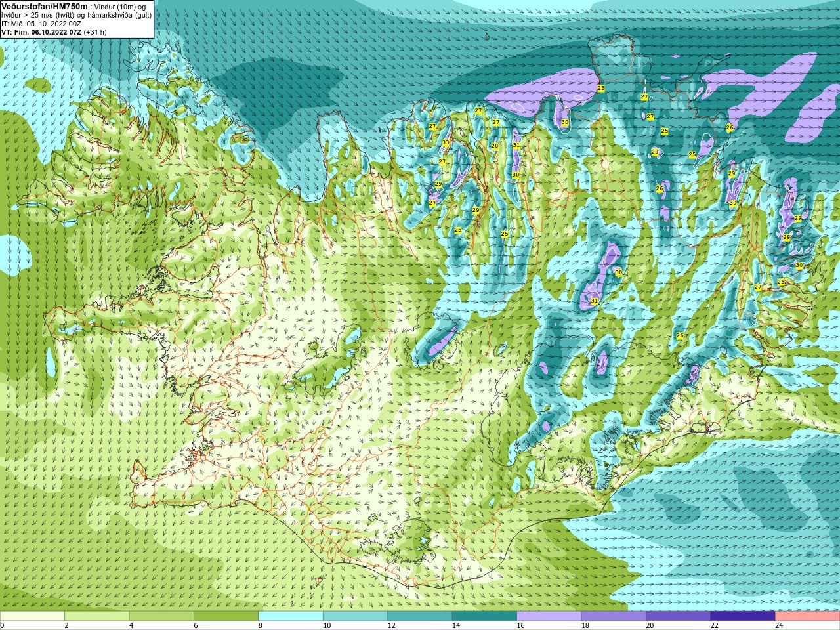Click the "IT: Mið. 05. 10. 2022 00Z" line
This screenshot has height=630, width=840.
click(41, 24)
